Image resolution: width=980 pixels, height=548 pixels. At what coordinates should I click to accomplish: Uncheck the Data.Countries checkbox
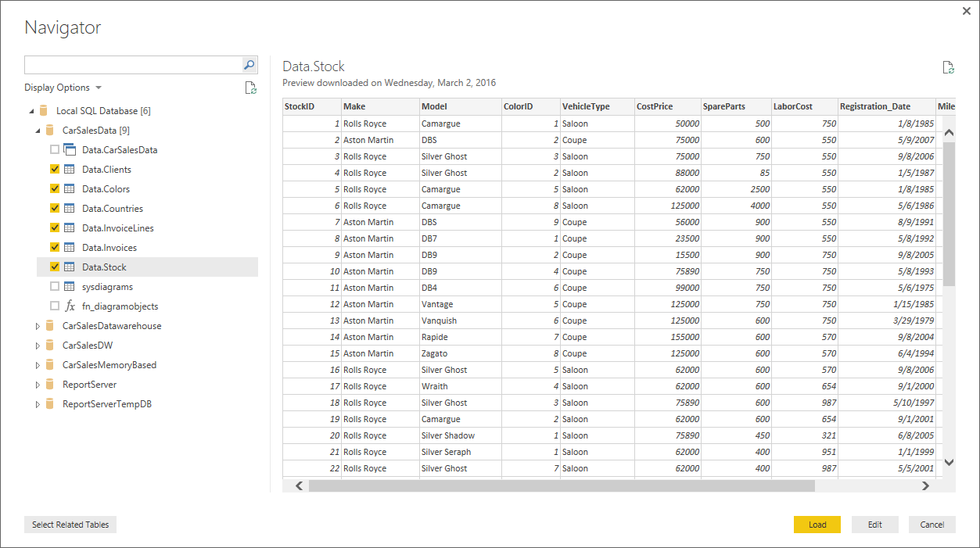55,209
